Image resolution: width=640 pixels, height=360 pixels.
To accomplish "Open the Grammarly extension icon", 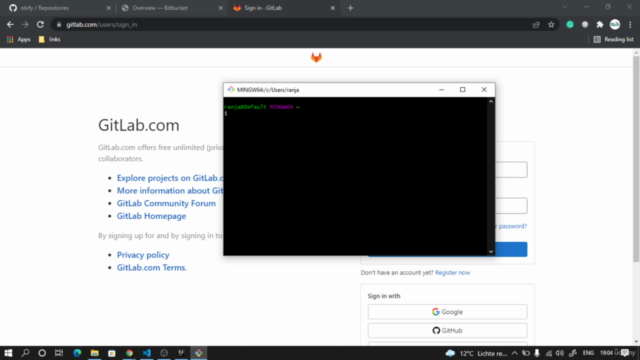I will (x=570, y=24).
